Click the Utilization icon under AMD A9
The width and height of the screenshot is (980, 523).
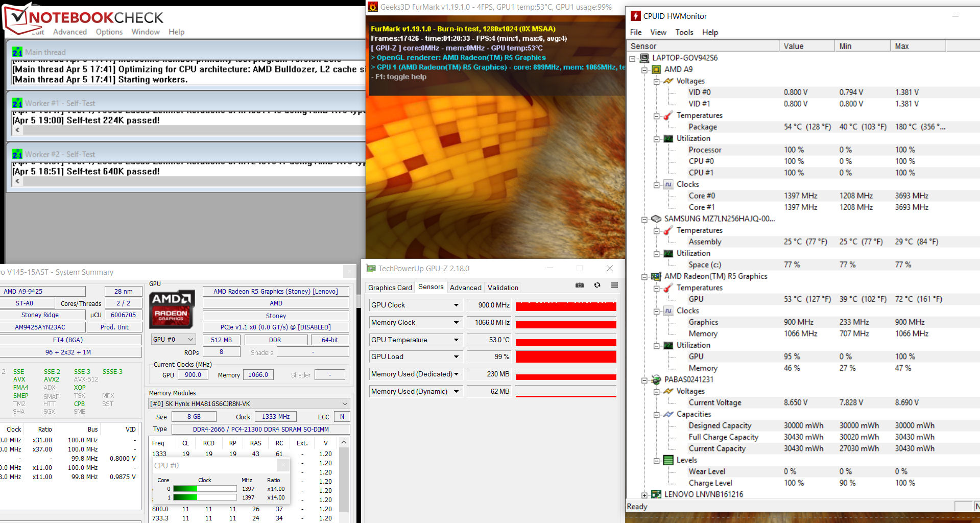click(668, 138)
